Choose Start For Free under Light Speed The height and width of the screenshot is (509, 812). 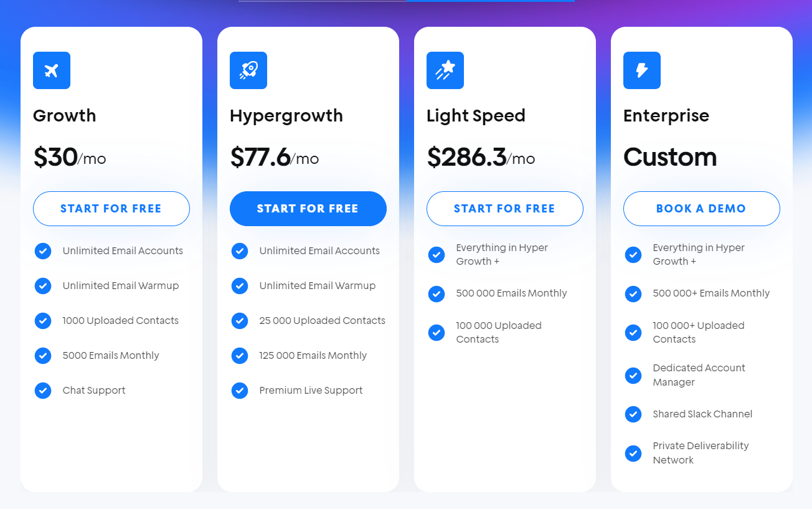[505, 209]
